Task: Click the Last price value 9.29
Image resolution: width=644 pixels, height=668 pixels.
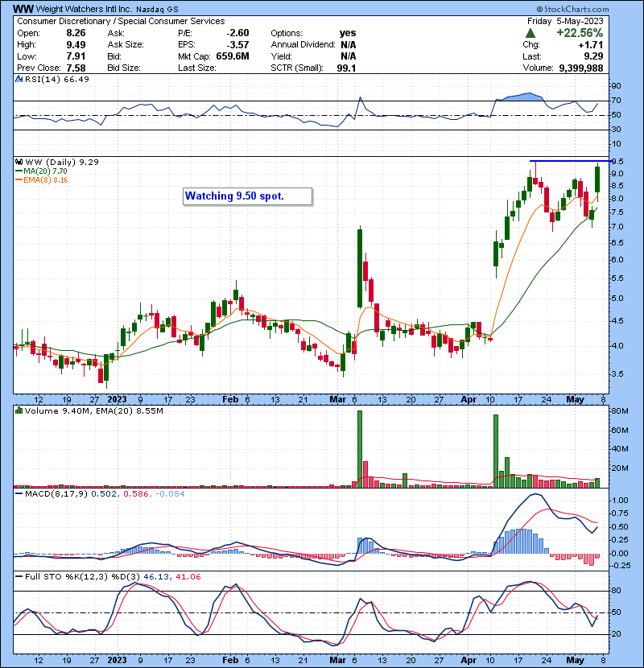Action: click(x=593, y=56)
